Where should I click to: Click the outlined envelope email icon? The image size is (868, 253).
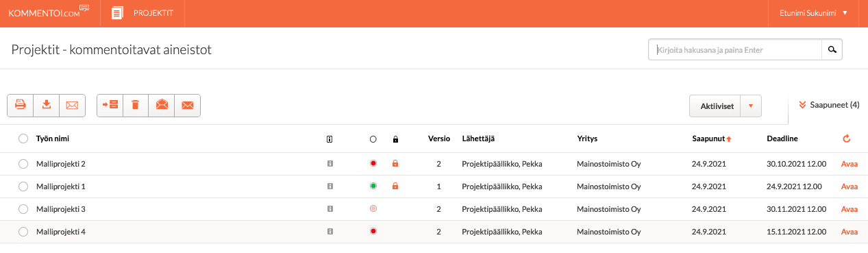pyautogui.click(x=72, y=105)
